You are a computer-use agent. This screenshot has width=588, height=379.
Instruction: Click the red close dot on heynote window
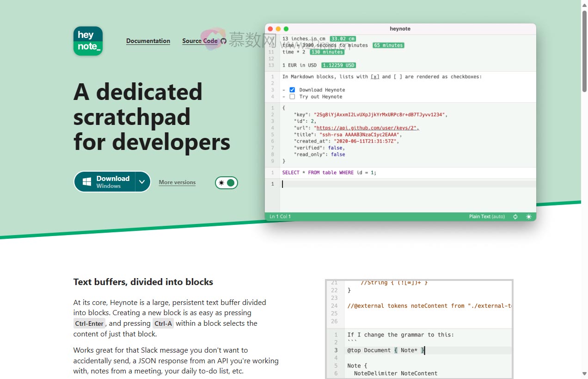[x=270, y=29]
